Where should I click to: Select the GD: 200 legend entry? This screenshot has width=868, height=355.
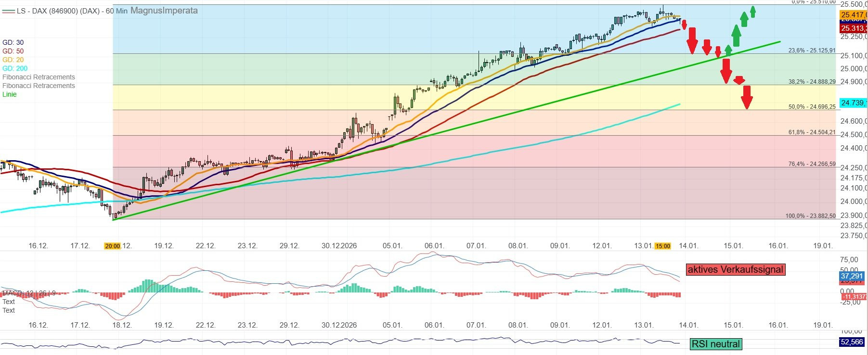click(15, 68)
